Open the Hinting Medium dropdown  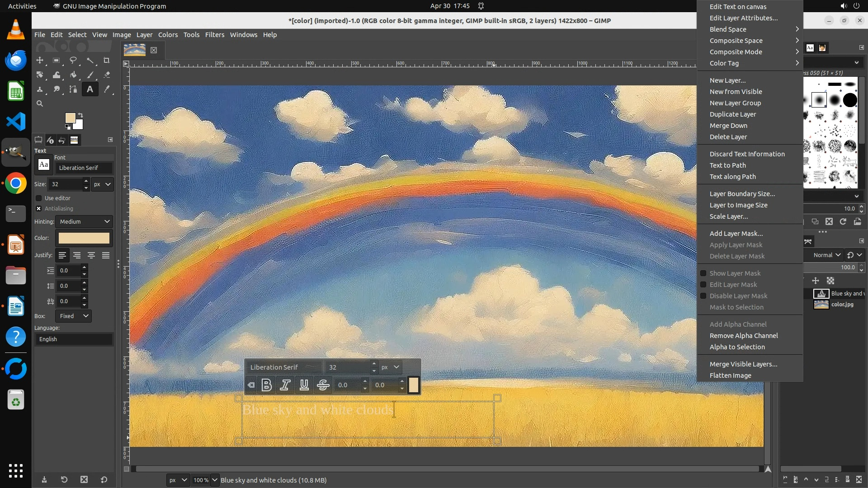(85, 221)
